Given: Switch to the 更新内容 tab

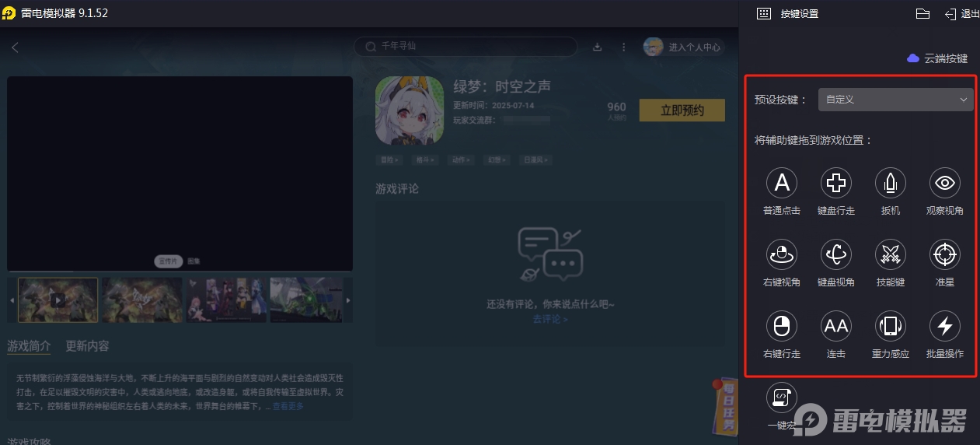Looking at the screenshot, I should (87, 346).
